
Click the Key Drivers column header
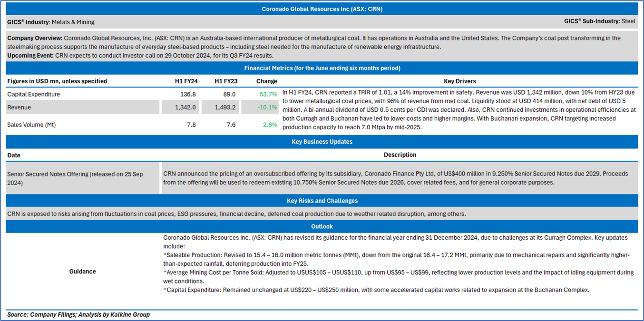(459, 81)
